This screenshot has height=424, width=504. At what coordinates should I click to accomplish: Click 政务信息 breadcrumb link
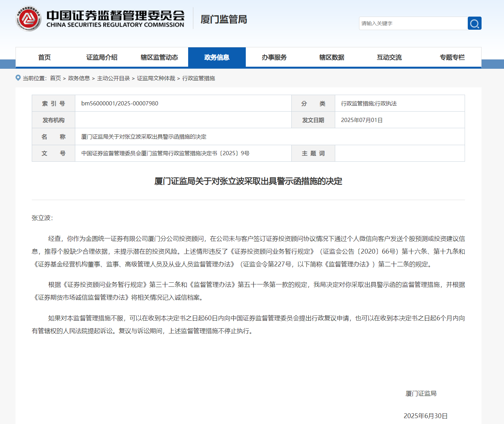coord(79,78)
